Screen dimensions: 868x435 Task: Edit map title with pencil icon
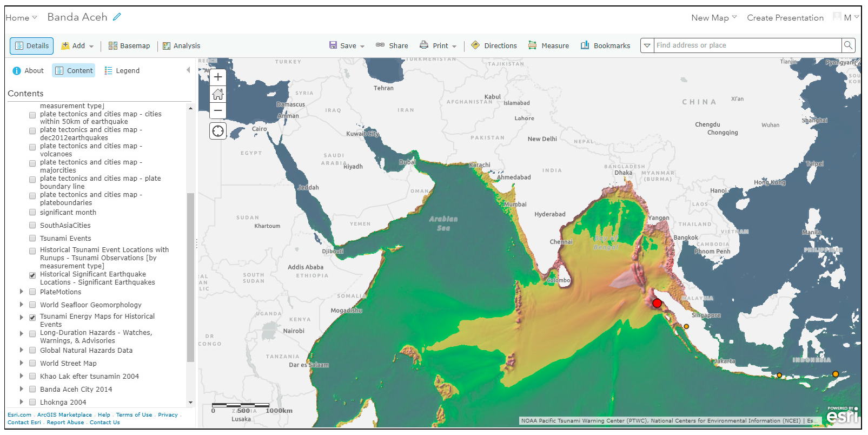[x=117, y=17]
